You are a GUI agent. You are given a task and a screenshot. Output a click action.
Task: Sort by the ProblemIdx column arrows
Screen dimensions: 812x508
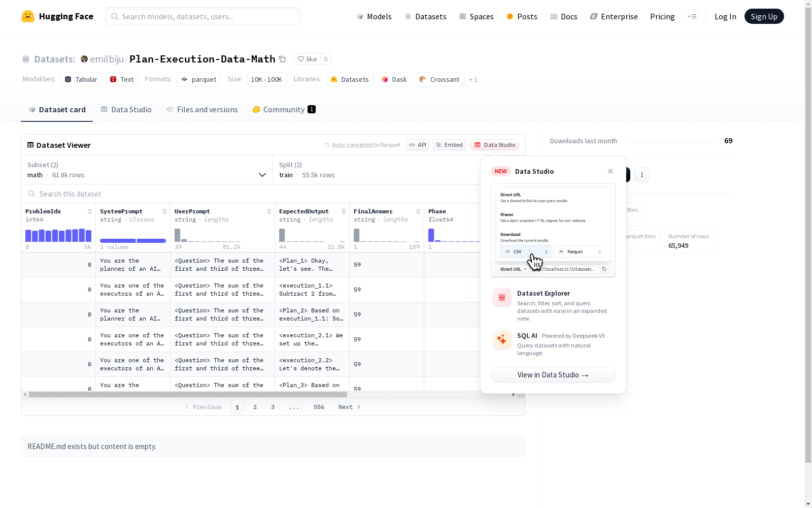90,211
